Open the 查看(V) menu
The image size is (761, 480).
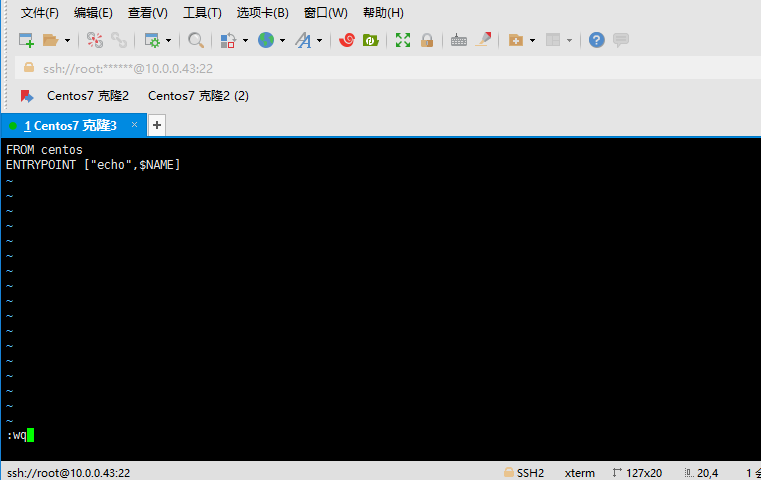[x=148, y=13]
